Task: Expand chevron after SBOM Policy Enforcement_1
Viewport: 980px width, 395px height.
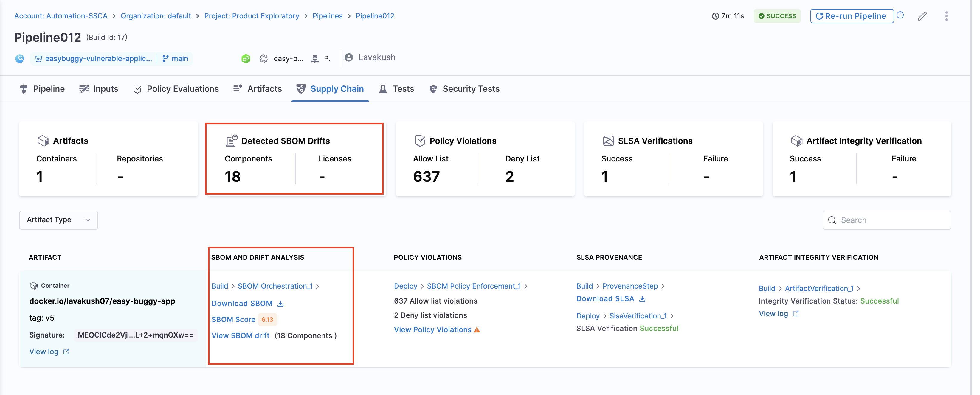Action: 526,286
